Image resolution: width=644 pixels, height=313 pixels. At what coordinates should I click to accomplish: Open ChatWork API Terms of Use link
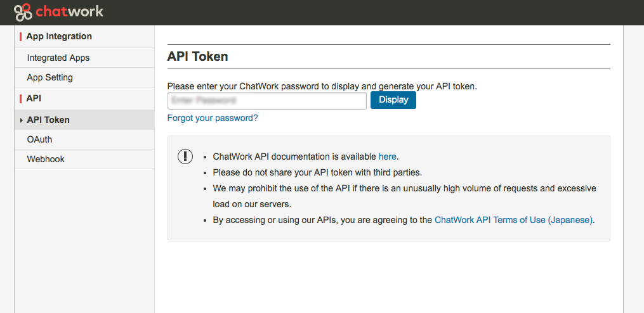(x=513, y=220)
